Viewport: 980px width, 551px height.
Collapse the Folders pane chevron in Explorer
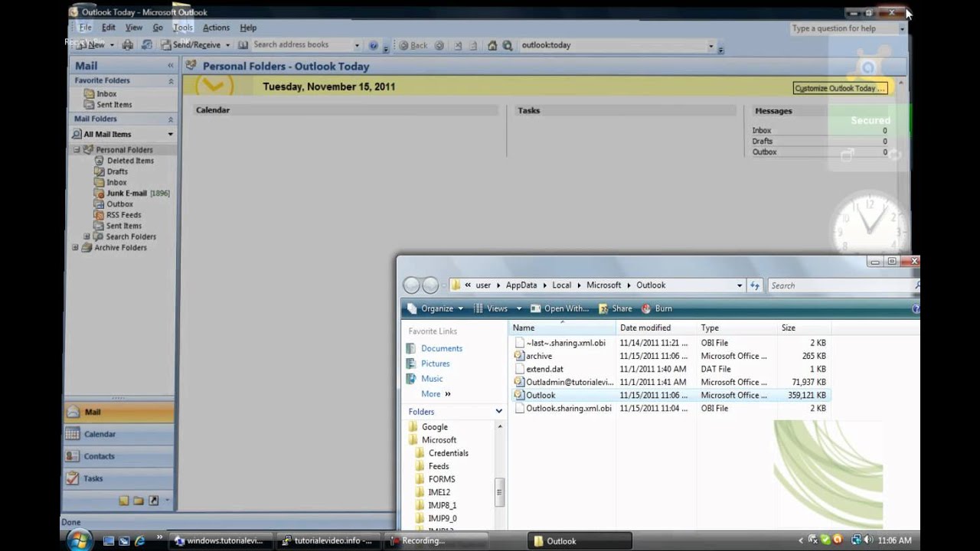click(498, 412)
